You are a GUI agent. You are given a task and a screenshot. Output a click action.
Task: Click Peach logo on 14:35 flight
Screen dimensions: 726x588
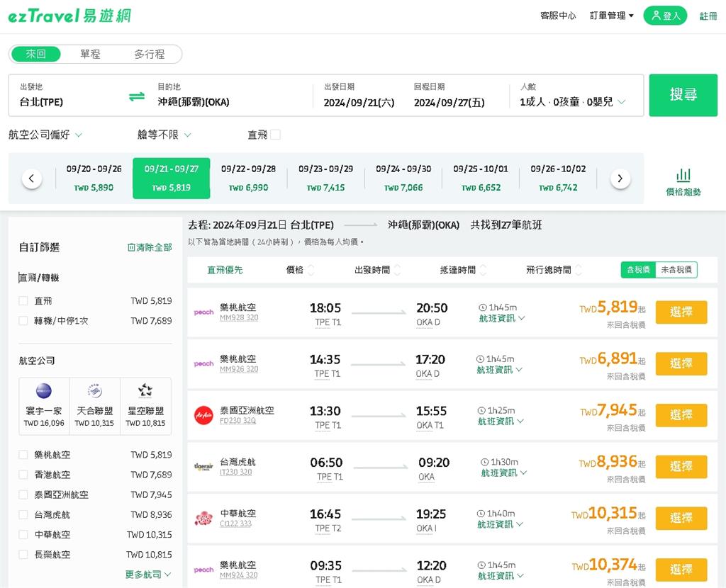coord(203,363)
